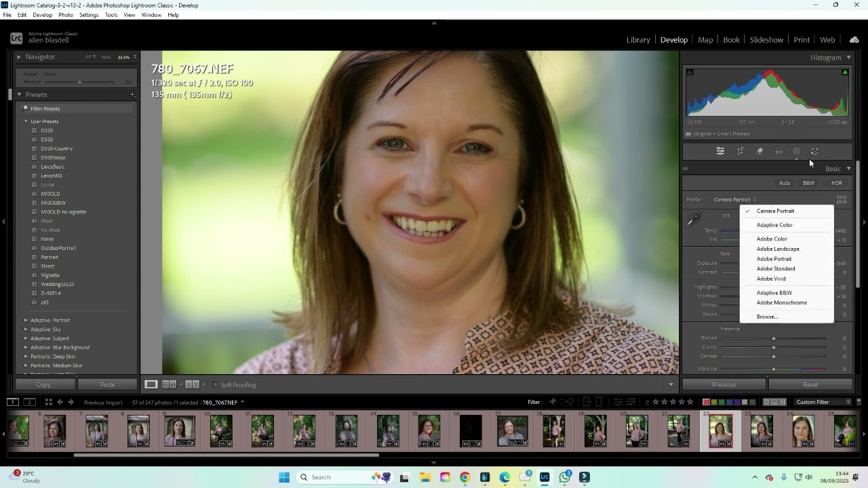Open cloud sync status icon
The image size is (868, 488).
(x=854, y=40)
